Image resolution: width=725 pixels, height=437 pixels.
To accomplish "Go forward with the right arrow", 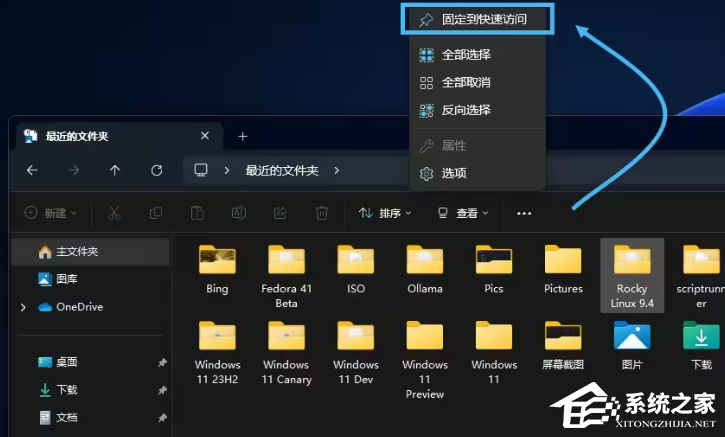I will point(74,171).
